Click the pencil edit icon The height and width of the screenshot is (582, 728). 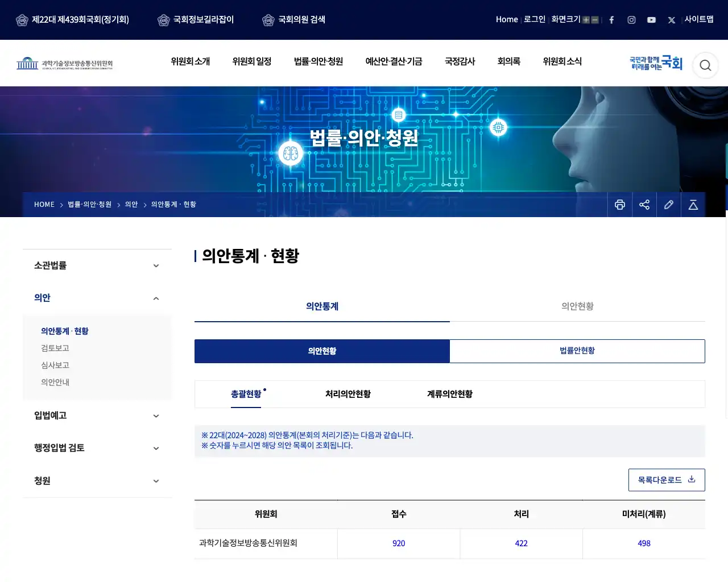coord(669,205)
